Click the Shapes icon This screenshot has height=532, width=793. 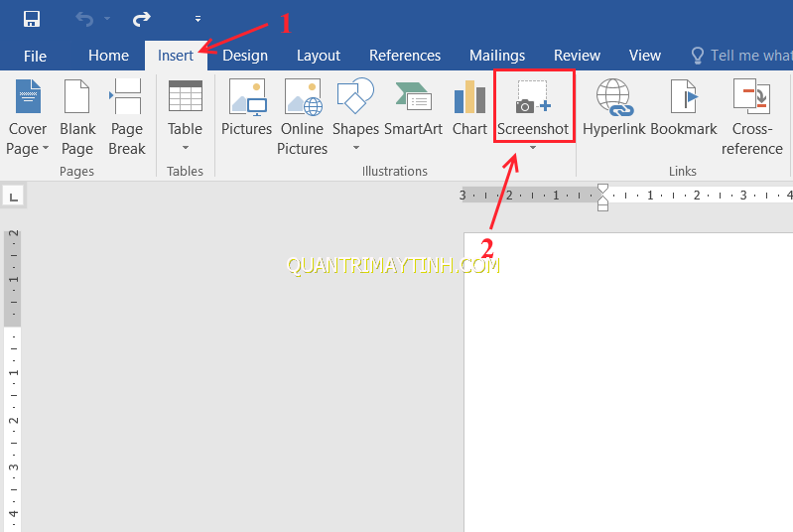click(355, 96)
